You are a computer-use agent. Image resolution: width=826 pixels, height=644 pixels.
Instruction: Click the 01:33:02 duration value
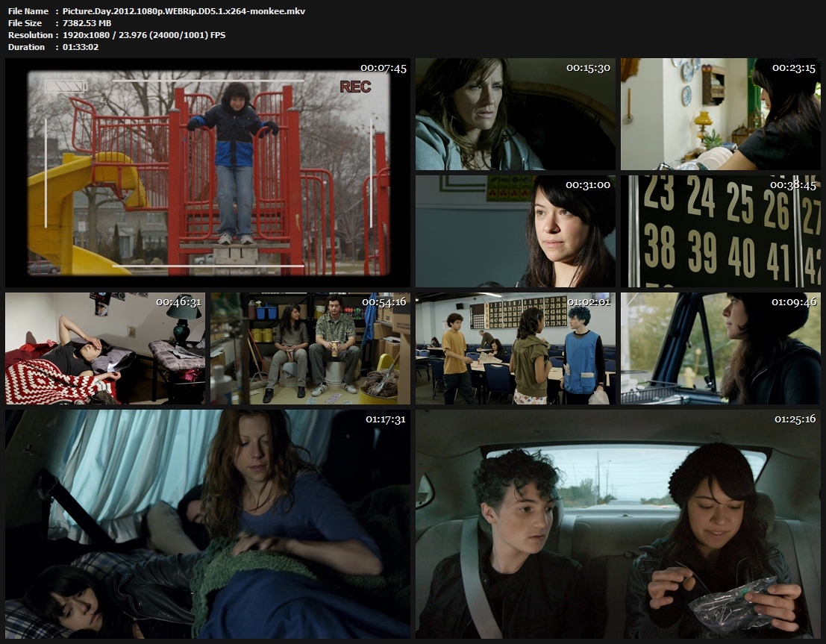(81, 47)
